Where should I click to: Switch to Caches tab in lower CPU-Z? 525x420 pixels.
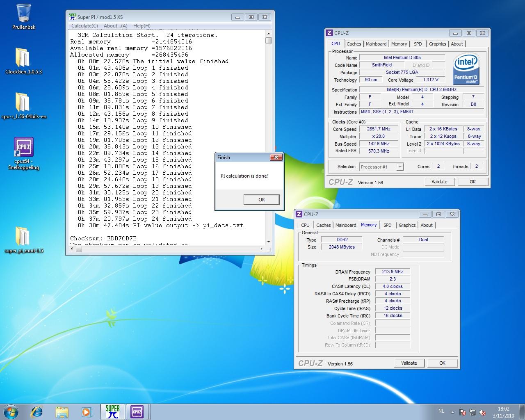(x=323, y=225)
